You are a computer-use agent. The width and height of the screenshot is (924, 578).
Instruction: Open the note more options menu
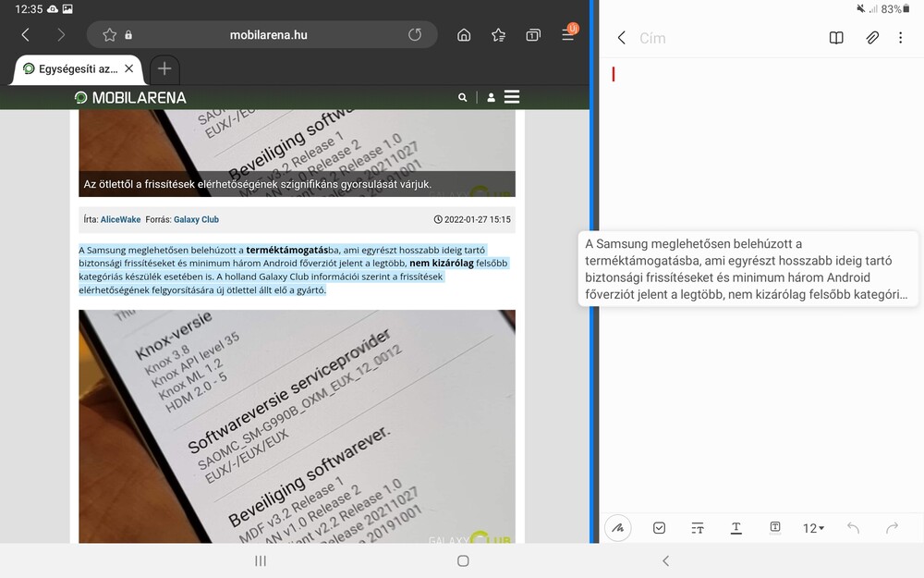[900, 38]
